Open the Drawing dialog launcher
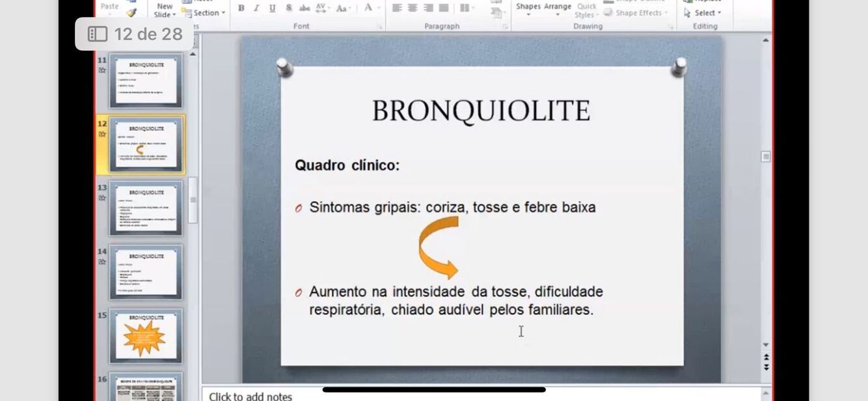The image size is (868, 401). (670, 27)
